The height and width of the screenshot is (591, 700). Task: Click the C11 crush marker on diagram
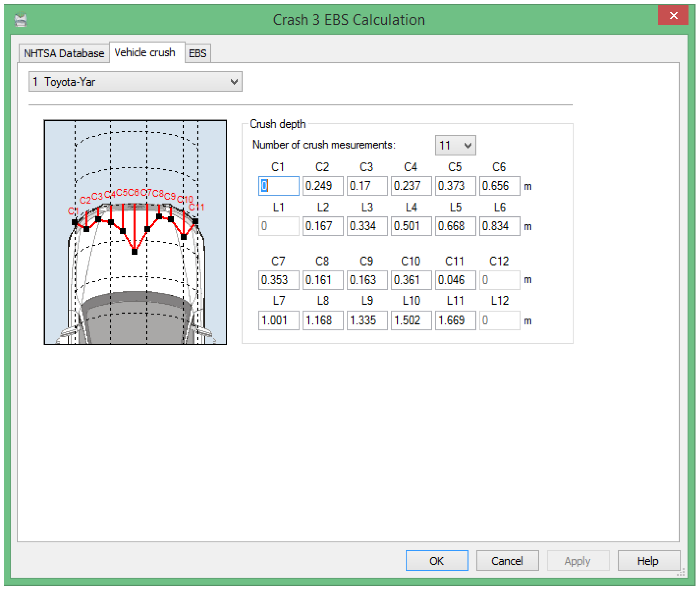[195, 221]
